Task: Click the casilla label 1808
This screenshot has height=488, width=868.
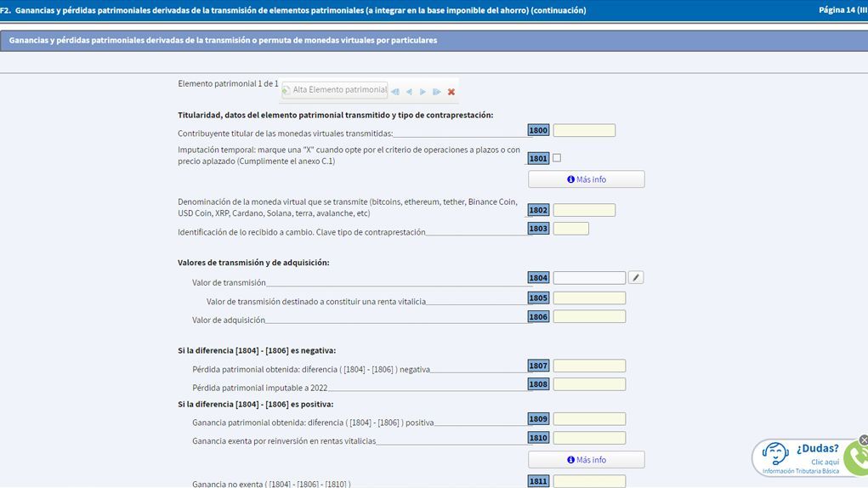Action: point(538,384)
